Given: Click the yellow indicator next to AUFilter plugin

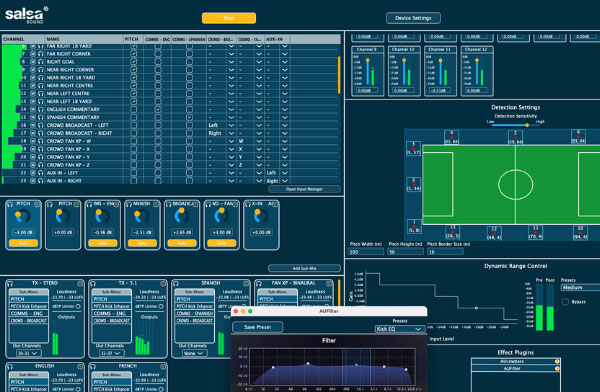Looking at the screenshot, I should [557, 368].
